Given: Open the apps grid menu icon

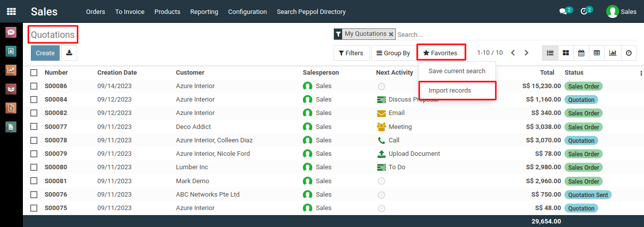Looking at the screenshot, I should (11, 11).
